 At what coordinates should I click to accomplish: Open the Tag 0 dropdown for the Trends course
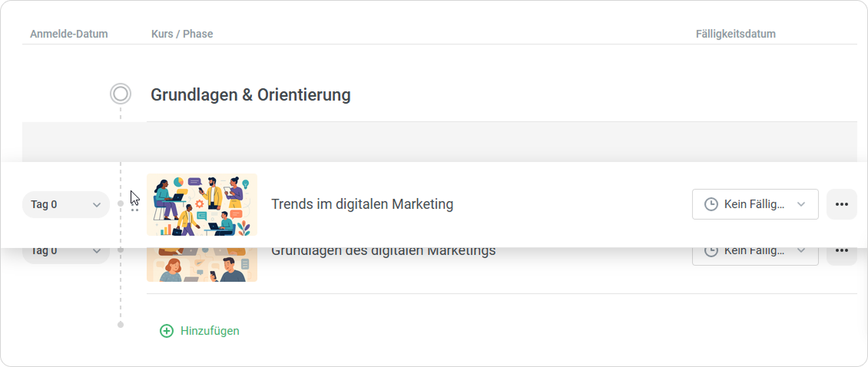(65, 205)
